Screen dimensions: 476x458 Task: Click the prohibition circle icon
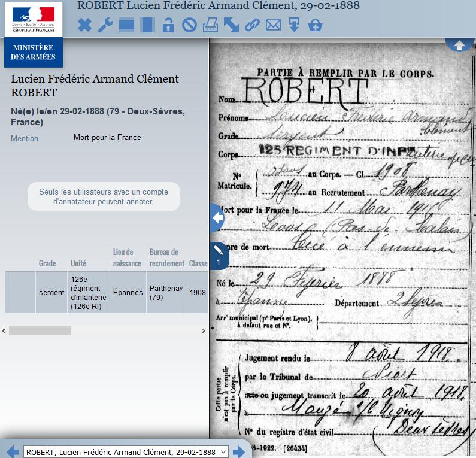click(189, 25)
